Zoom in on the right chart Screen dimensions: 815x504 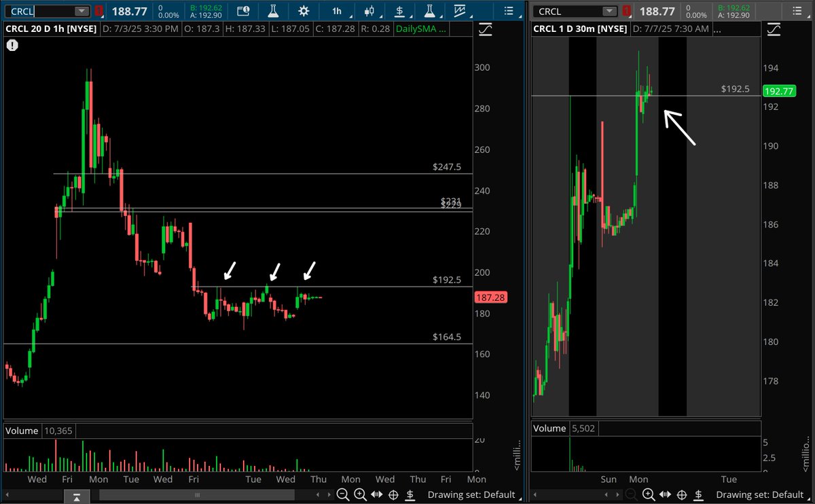tap(649, 495)
